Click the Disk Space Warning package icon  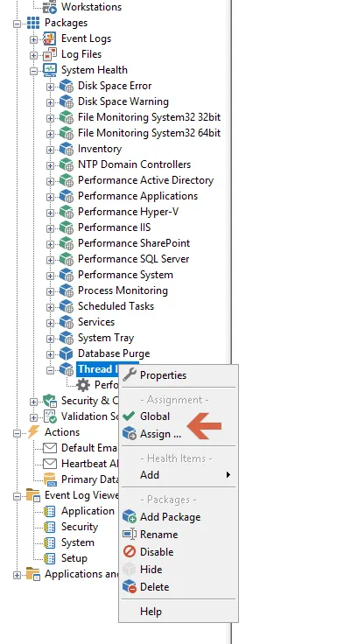(x=67, y=101)
